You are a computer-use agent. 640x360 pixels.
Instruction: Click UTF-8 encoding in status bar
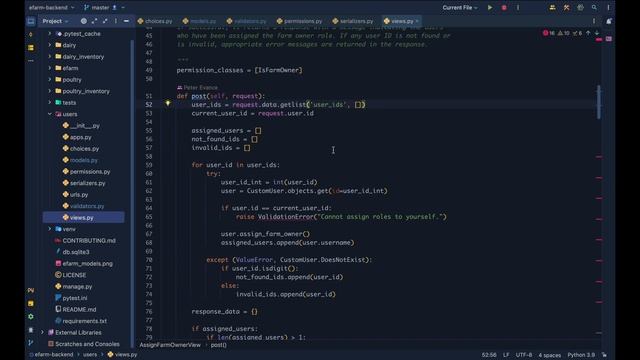point(524,355)
